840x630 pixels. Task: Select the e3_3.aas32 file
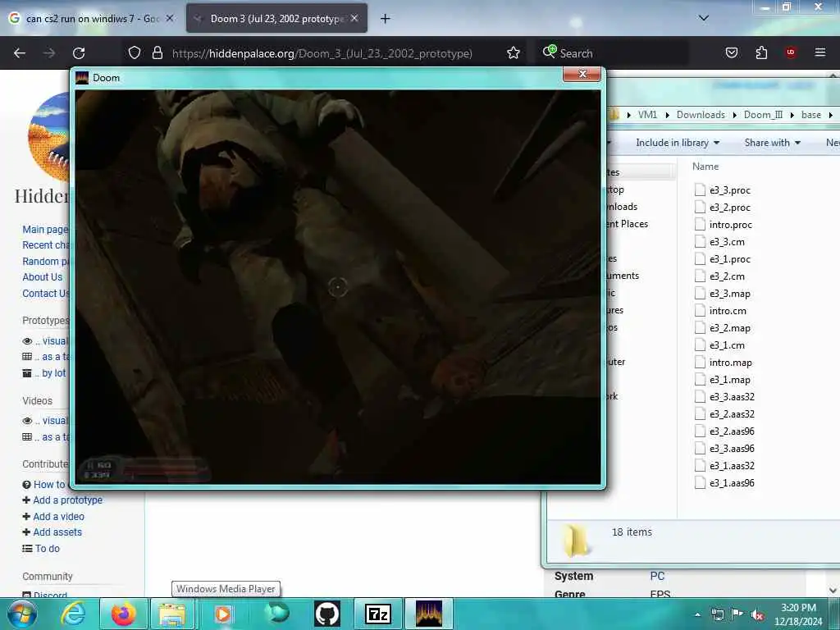pyautogui.click(x=732, y=397)
